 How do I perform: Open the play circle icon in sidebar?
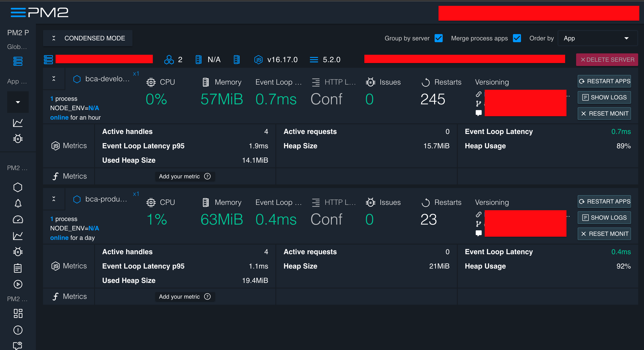pyautogui.click(x=18, y=284)
